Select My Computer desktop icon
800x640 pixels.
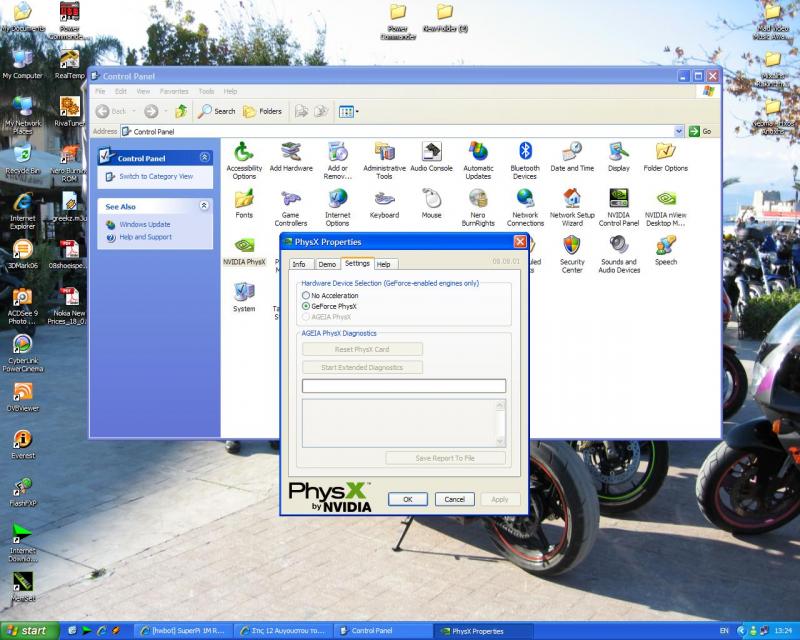pos(22,65)
